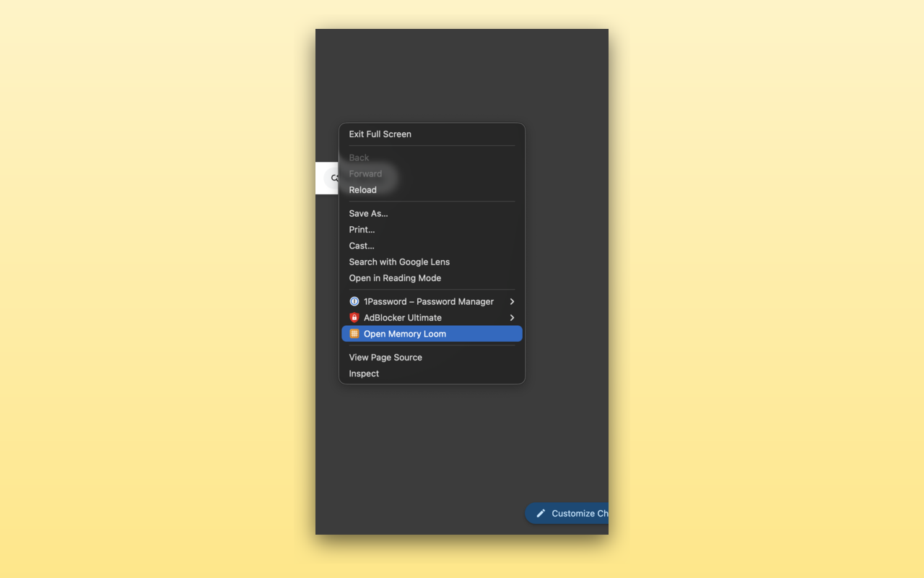
Task: Open the AdBlocker Ultimate submenu chevron
Action: 512,317
